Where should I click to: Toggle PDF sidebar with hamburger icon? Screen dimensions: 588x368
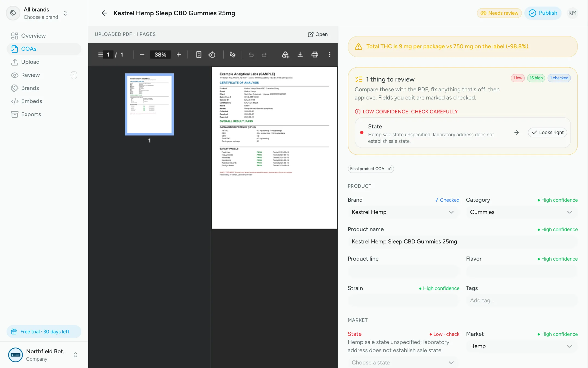pos(100,55)
